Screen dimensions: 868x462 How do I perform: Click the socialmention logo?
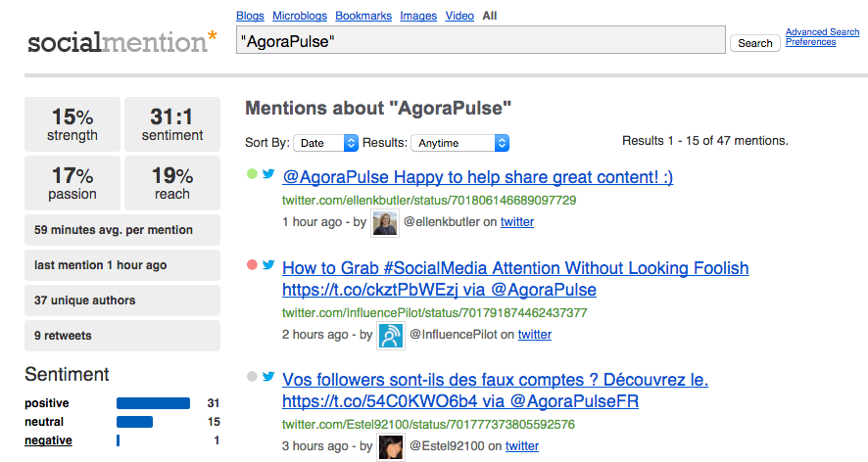[x=122, y=43]
